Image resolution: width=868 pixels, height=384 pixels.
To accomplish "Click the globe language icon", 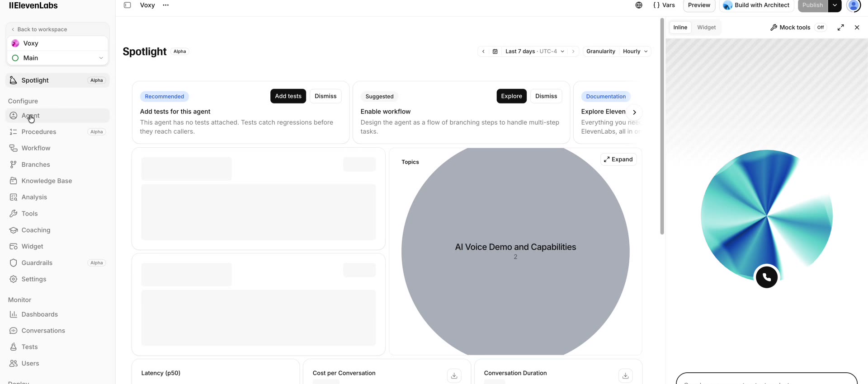I will point(639,5).
